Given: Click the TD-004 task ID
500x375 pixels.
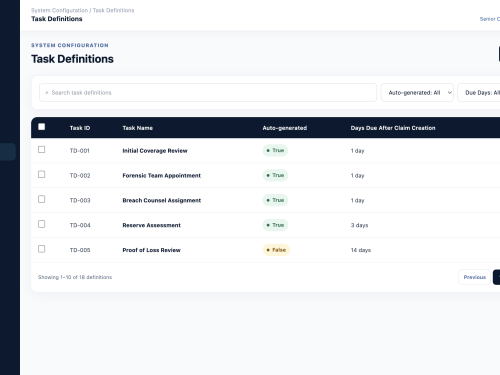Looking at the screenshot, I should point(80,225).
